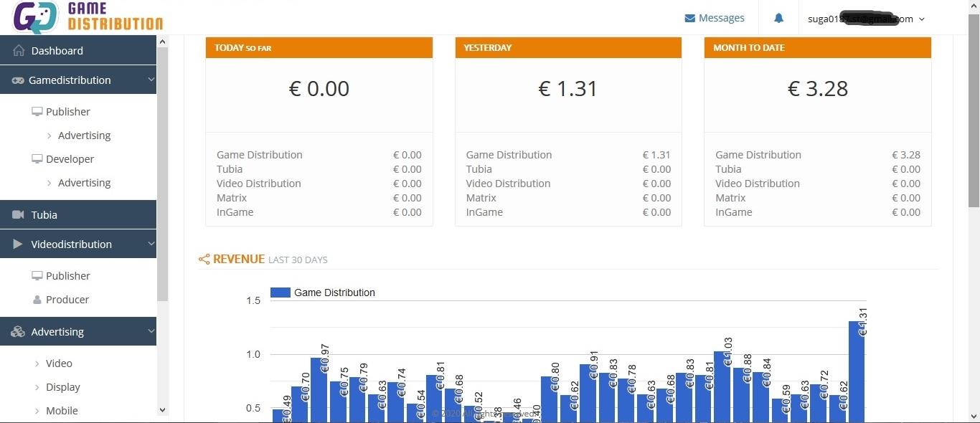Open the user account dropdown arrow

pyautogui.click(x=922, y=19)
